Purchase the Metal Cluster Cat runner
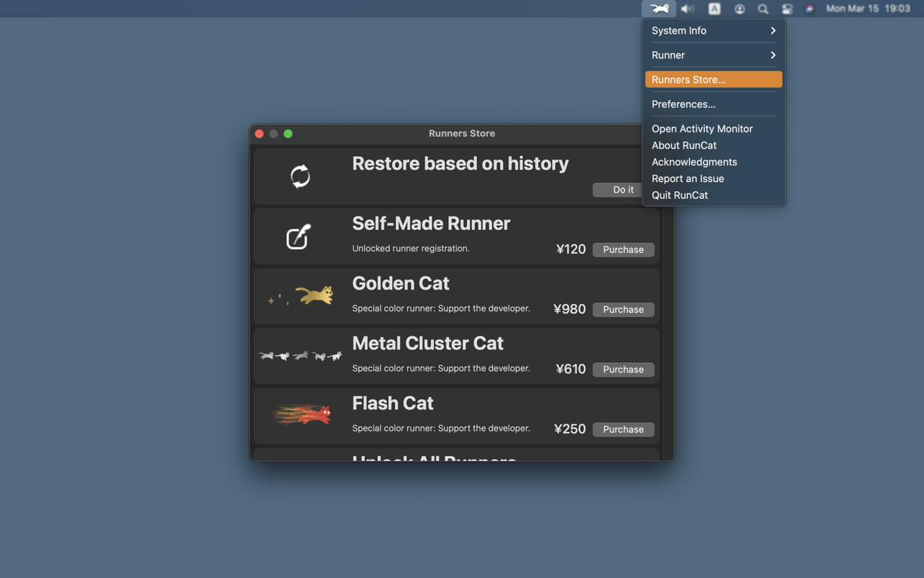Image resolution: width=924 pixels, height=578 pixels. pos(623,370)
